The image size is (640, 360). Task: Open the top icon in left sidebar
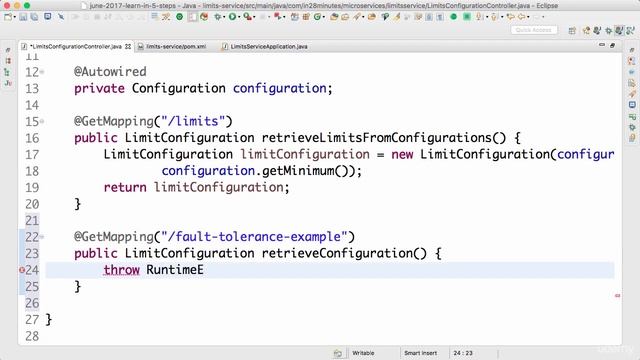point(8,50)
